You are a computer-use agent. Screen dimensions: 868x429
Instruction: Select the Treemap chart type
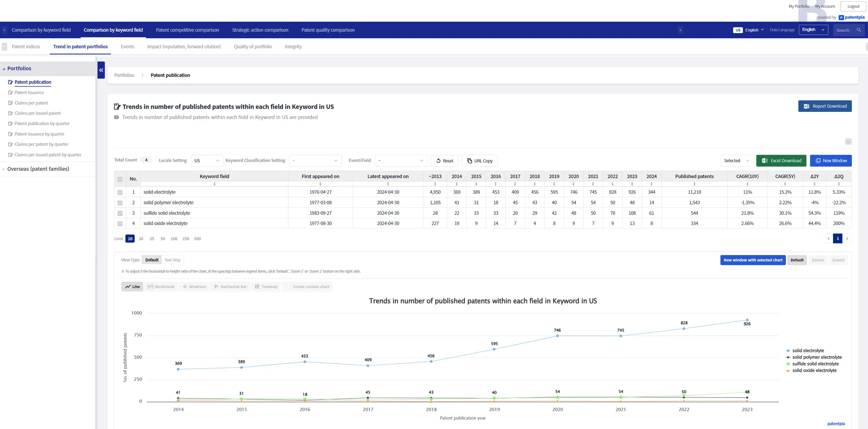click(x=266, y=287)
